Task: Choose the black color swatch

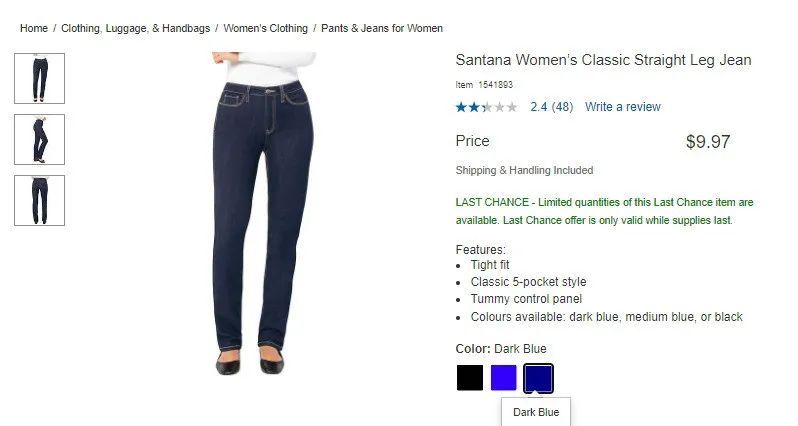Action: (x=470, y=378)
